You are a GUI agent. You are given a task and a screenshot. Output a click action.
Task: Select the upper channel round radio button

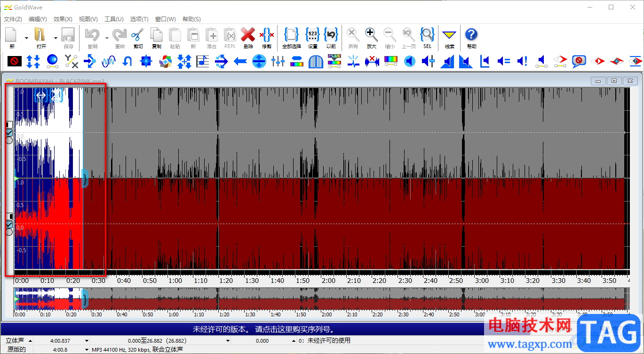coord(9,140)
